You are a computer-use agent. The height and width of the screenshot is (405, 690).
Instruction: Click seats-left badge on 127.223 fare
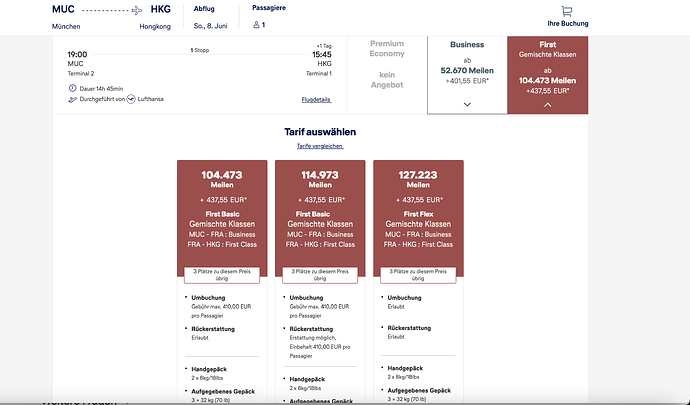pos(418,275)
